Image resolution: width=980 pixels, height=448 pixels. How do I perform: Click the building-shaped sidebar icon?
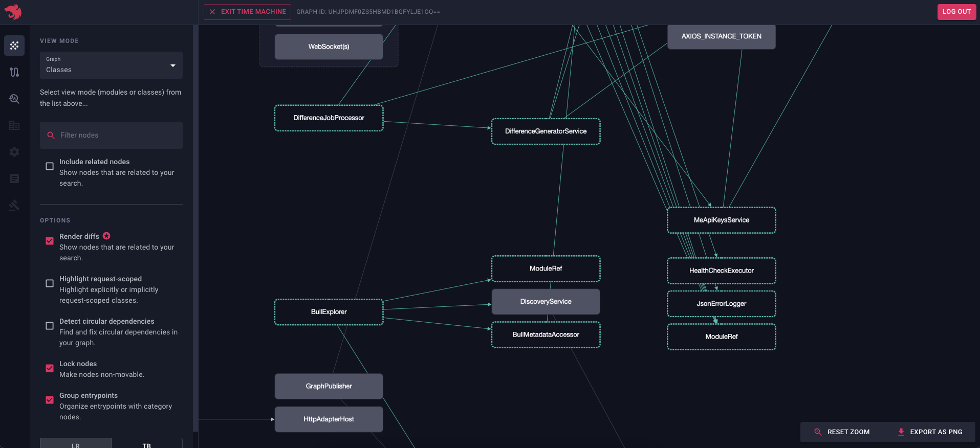click(14, 125)
